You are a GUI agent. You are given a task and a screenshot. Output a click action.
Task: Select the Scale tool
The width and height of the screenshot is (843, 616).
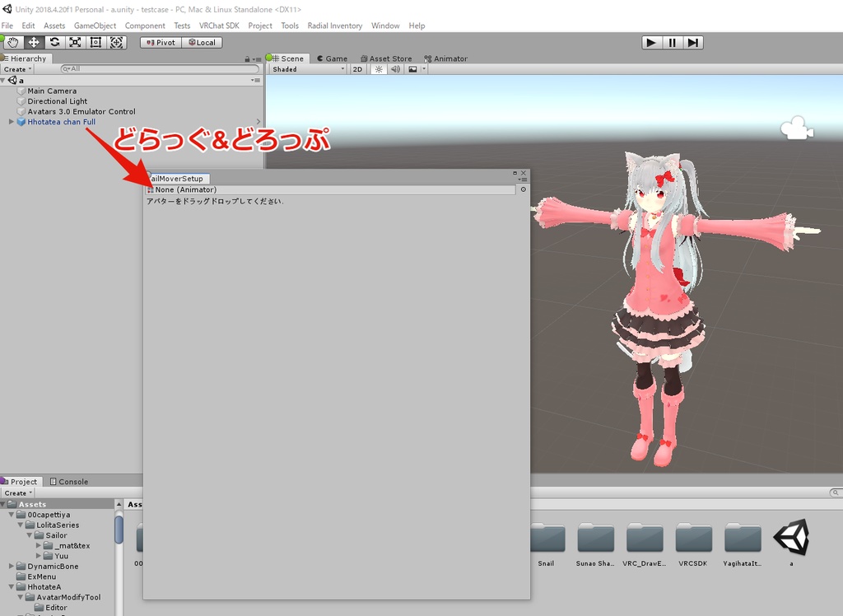tap(76, 42)
